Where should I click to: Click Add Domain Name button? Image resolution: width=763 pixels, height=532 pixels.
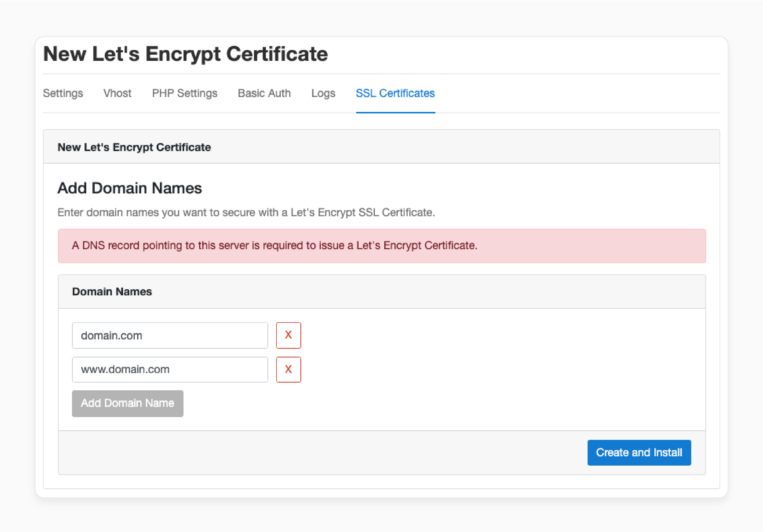(x=128, y=403)
